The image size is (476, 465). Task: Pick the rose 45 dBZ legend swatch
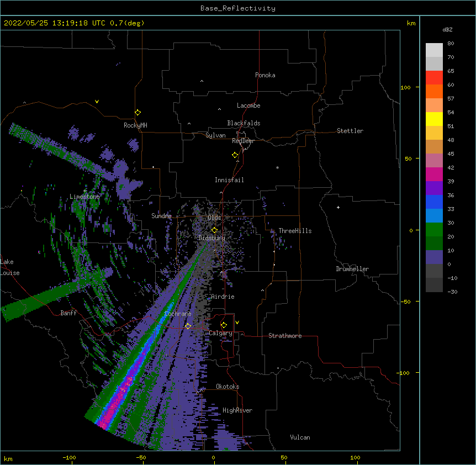coord(434,161)
